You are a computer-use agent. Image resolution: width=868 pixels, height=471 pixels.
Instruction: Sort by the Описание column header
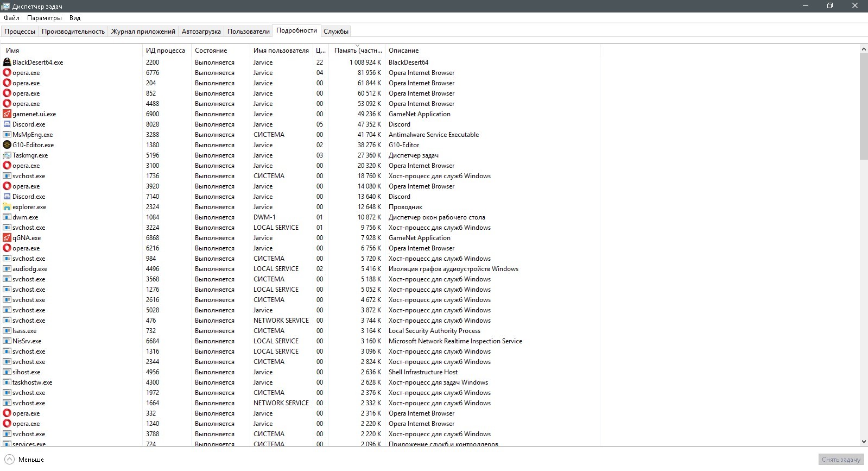click(x=492, y=51)
